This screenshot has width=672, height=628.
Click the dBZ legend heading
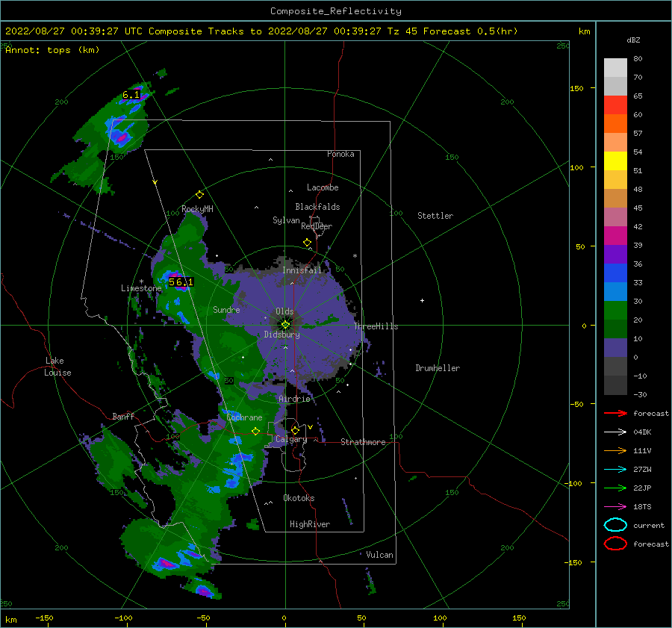tap(633, 40)
